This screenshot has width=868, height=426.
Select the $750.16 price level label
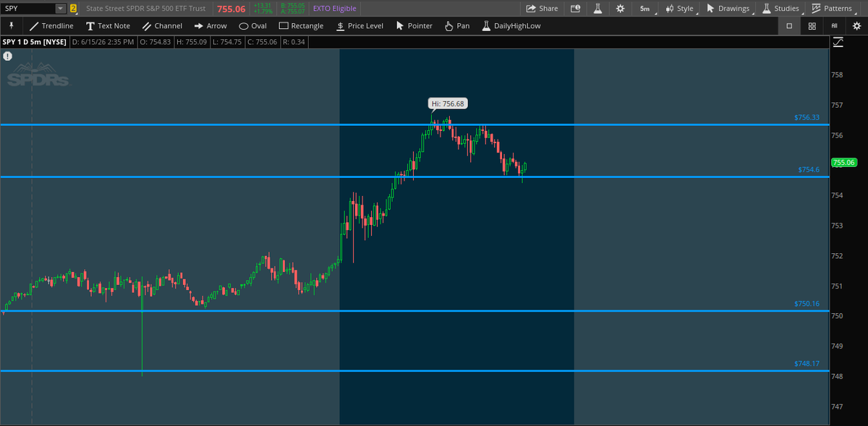coord(807,304)
